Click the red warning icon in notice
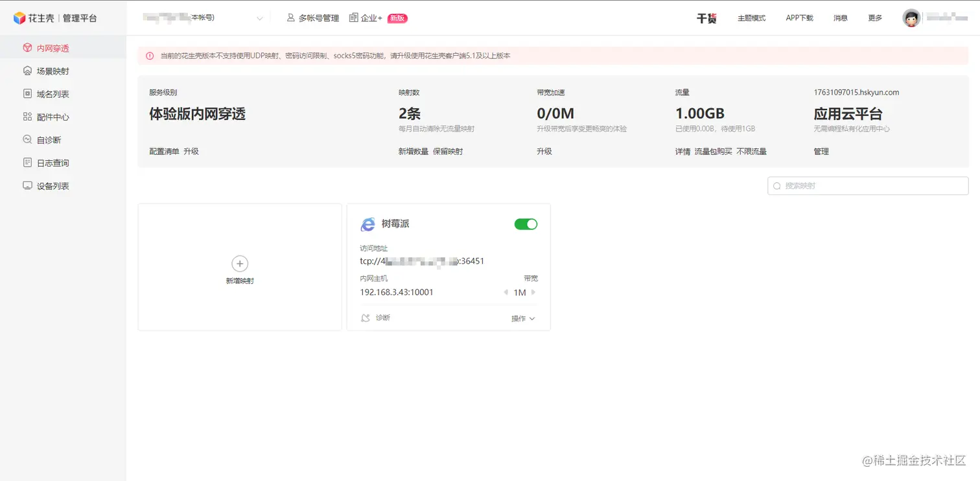The width and height of the screenshot is (980, 481). point(150,56)
